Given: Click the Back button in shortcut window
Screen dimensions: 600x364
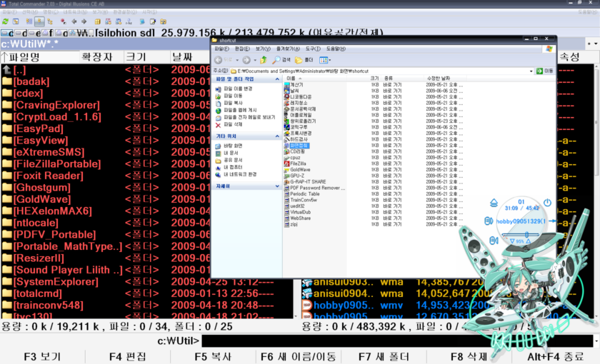Looking at the screenshot, I should (223, 60).
